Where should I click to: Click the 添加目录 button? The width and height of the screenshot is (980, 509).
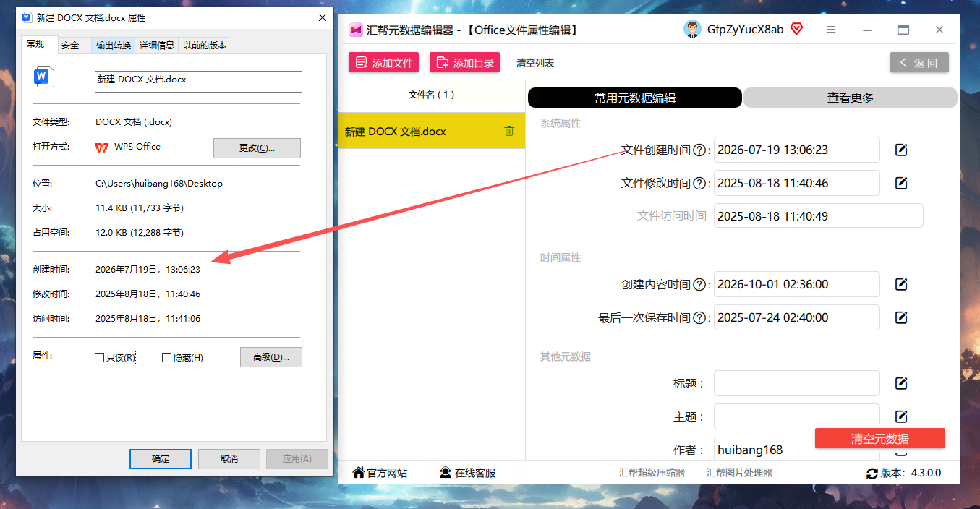pyautogui.click(x=465, y=63)
